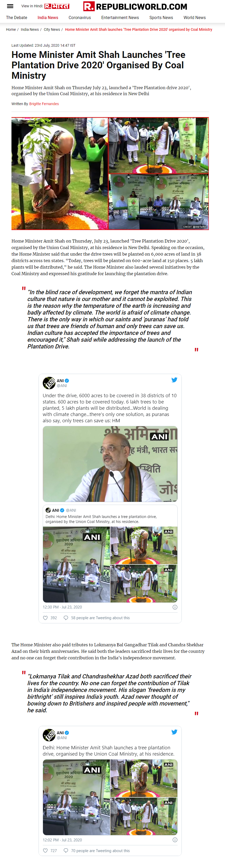Open info icon on first tweet
225x868 pixels.
point(174,607)
